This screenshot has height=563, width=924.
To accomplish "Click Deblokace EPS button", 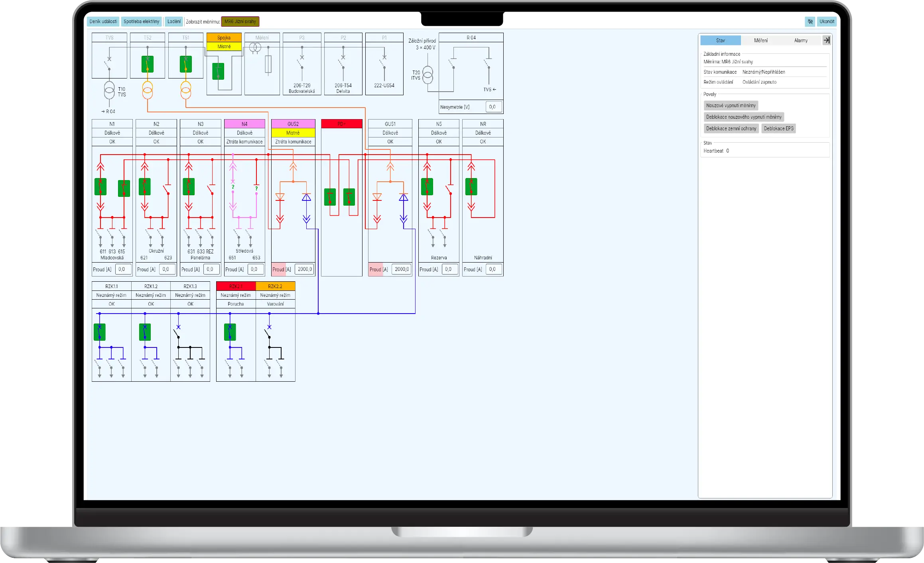I will [779, 129].
